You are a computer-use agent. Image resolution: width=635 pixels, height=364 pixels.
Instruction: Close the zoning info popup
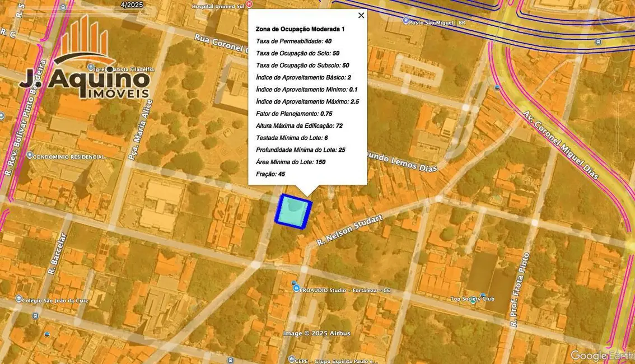click(x=361, y=15)
